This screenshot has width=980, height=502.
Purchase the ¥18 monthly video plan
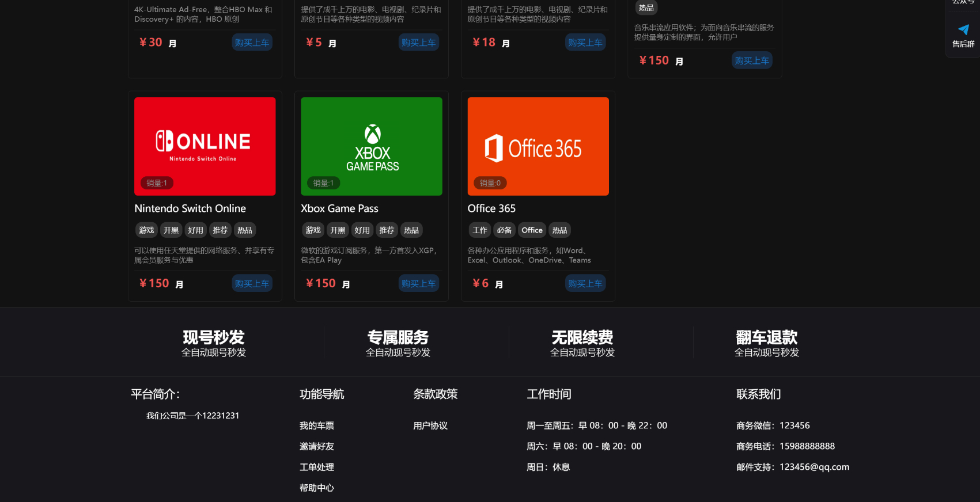click(x=585, y=43)
